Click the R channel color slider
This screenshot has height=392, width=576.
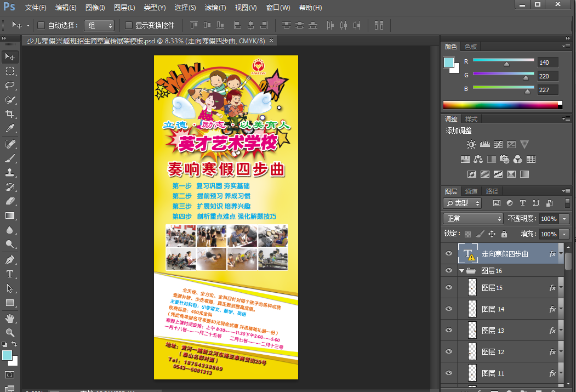[x=503, y=60]
